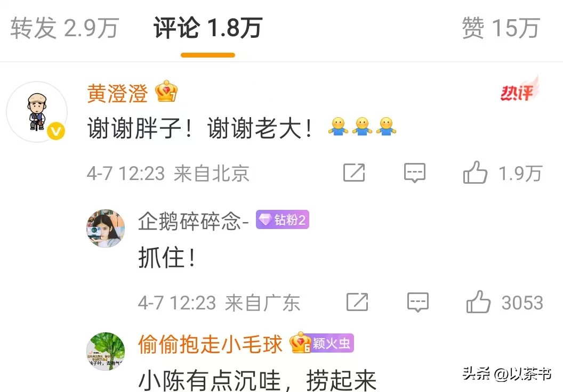Repost the 抓住！ comment using share icon
Viewport: 563px width, 392px height.
357,301
